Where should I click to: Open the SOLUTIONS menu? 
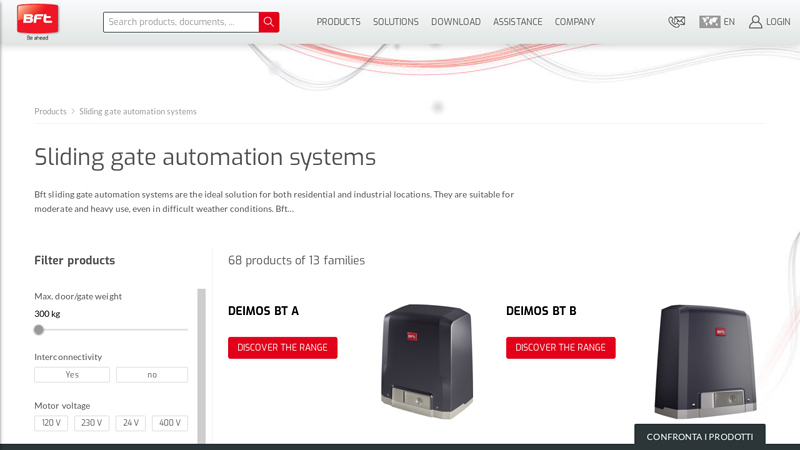click(395, 22)
